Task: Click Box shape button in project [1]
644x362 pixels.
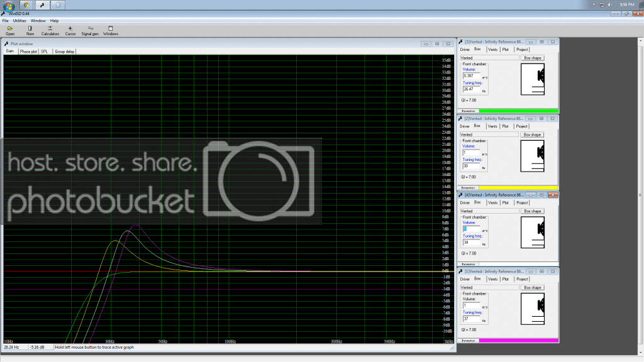Action: (x=532, y=287)
